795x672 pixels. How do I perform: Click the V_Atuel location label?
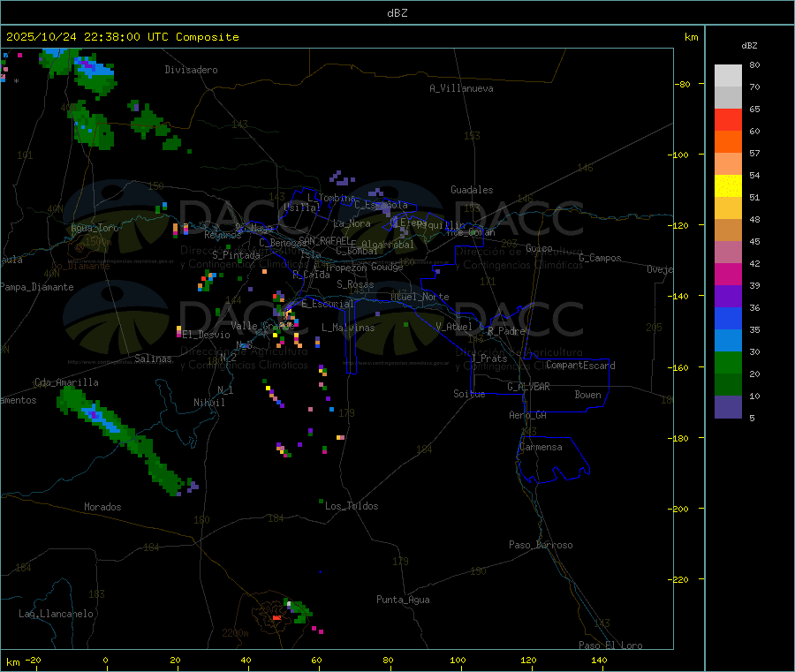click(x=454, y=327)
